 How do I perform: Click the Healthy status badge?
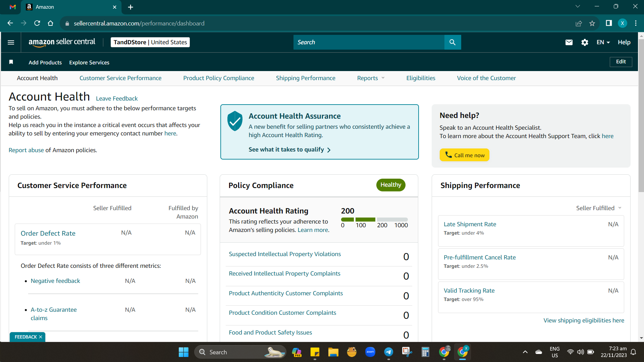pos(391,185)
